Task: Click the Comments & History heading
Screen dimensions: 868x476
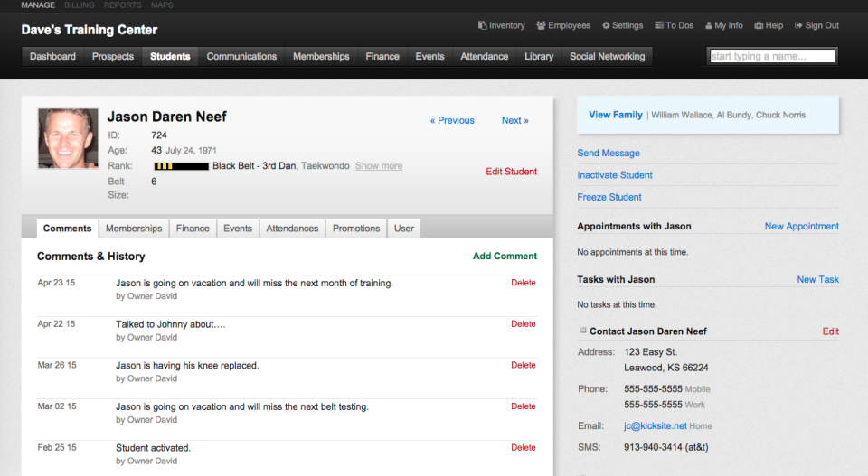Action: tap(90, 257)
